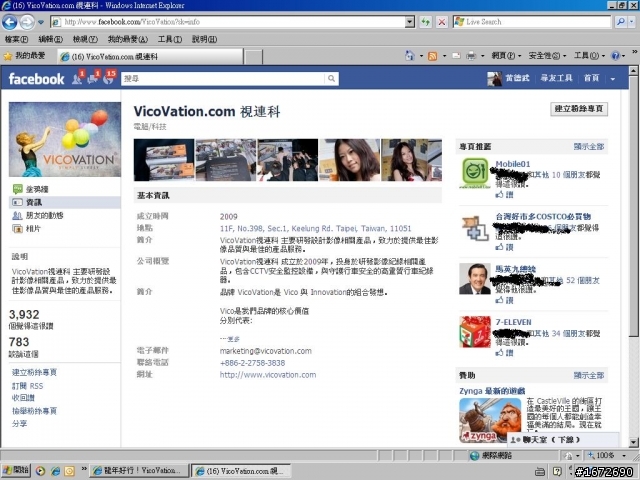Open the 我的最愛(A) menu
The height and width of the screenshot is (480, 640).
click(127, 39)
